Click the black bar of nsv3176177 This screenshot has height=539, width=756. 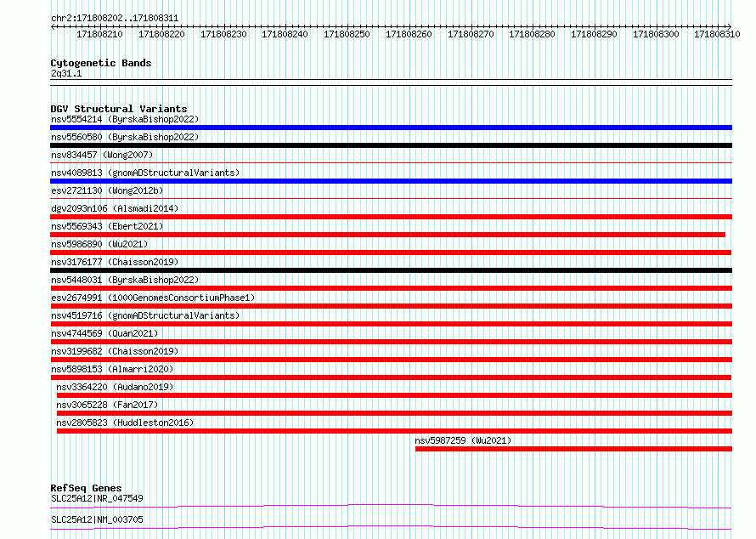pyautogui.click(x=391, y=270)
